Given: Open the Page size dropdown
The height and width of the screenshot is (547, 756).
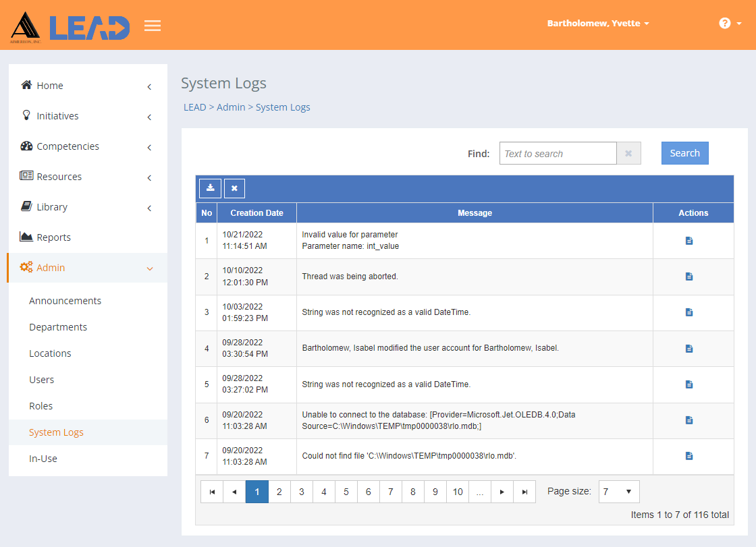Looking at the screenshot, I should click(619, 492).
